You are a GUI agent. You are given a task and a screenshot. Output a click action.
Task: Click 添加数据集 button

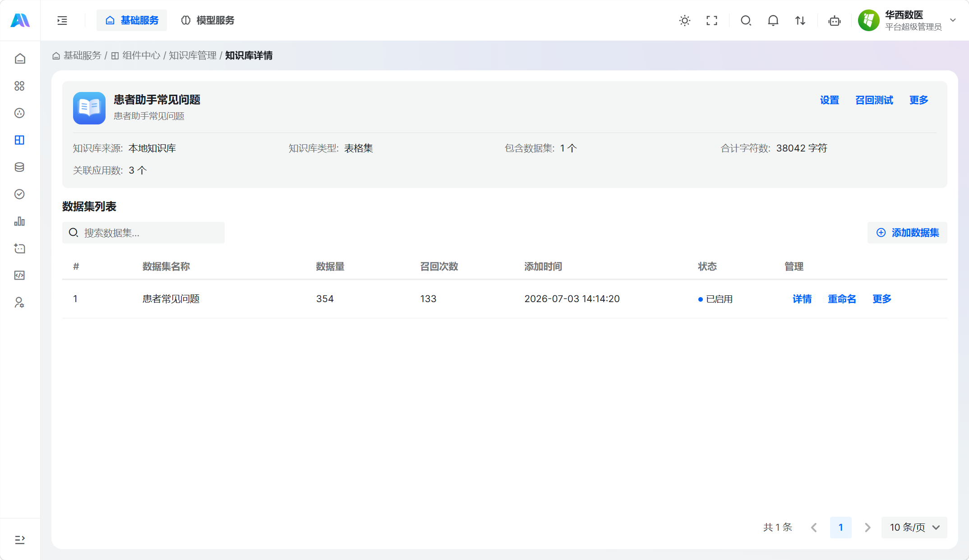pyautogui.click(x=907, y=233)
